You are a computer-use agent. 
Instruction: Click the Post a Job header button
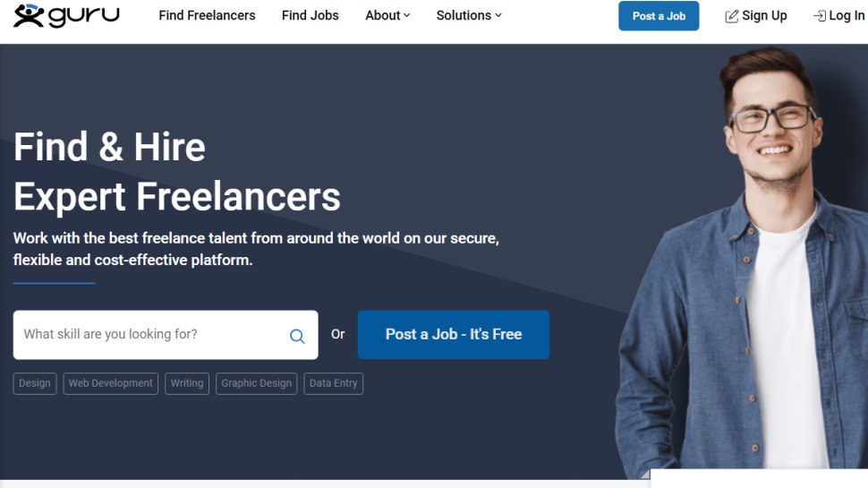click(659, 16)
